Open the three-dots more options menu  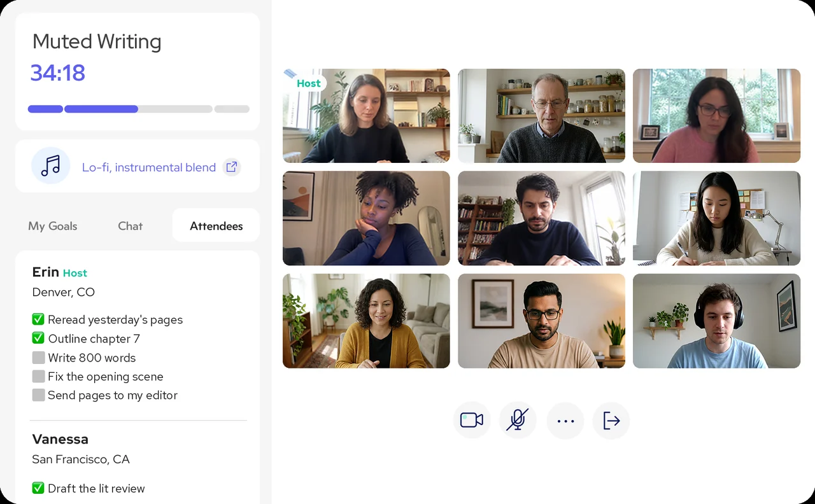pyautogui.click(x=565, y=420)
